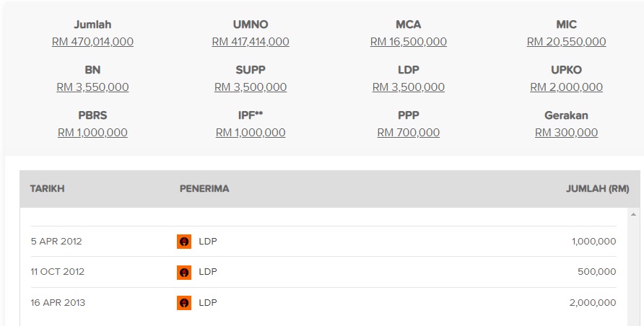Screen dimensions: 644x326
Task: Open the Jumlah total RM 470,014,000 link
Action: 92,42
